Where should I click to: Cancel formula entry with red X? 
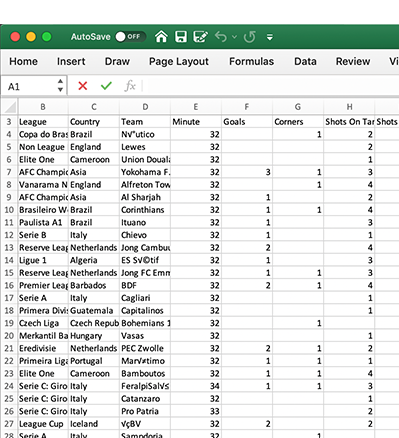tap(83, 86)
